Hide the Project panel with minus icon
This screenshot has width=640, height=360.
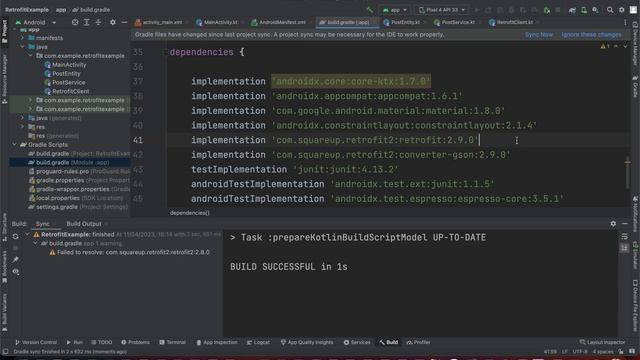pos(124,22)
